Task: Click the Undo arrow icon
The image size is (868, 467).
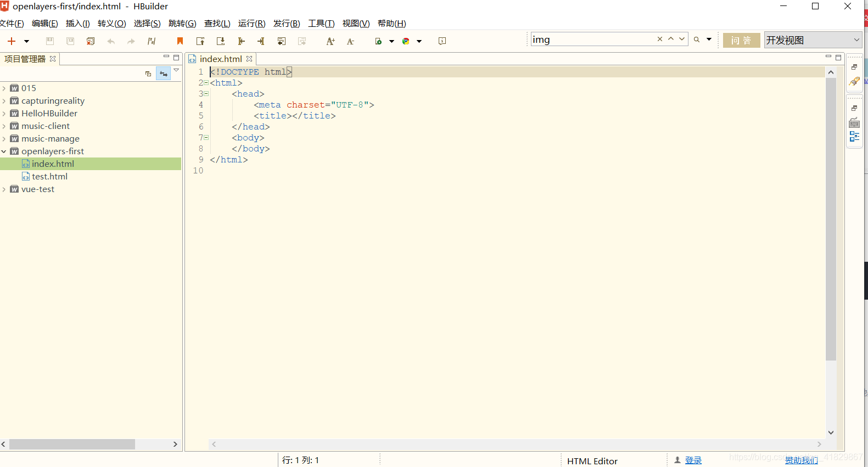Action: tap(111, 41)
